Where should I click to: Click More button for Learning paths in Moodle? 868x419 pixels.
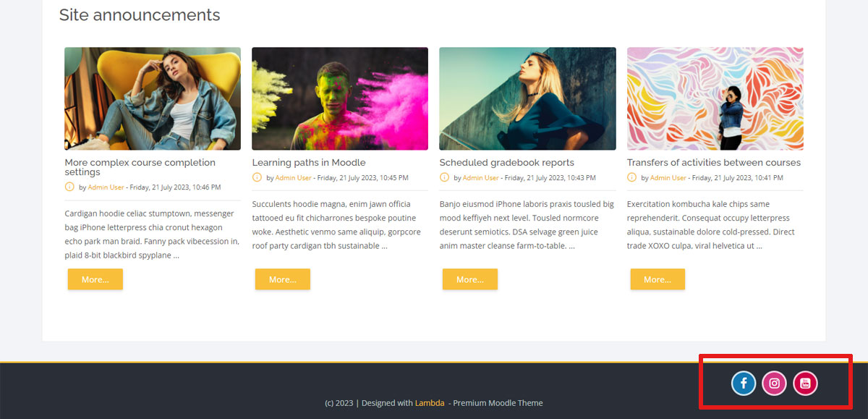click(283, 279)
